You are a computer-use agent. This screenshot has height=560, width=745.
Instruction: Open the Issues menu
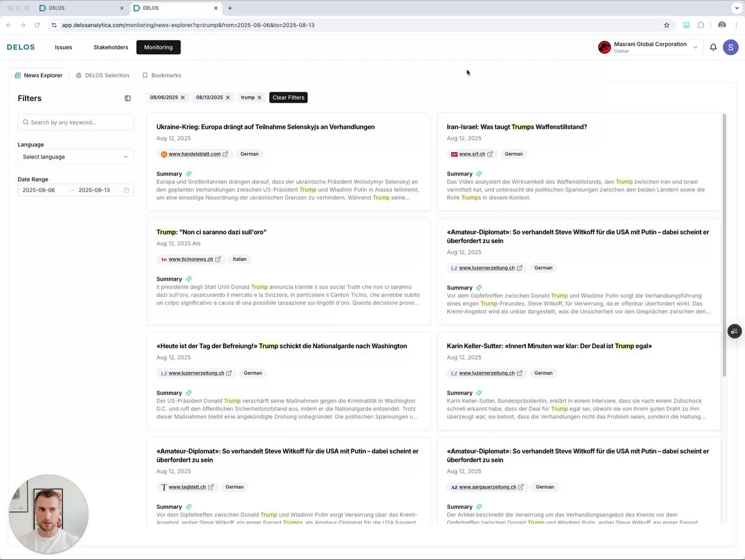pos(63,48)
